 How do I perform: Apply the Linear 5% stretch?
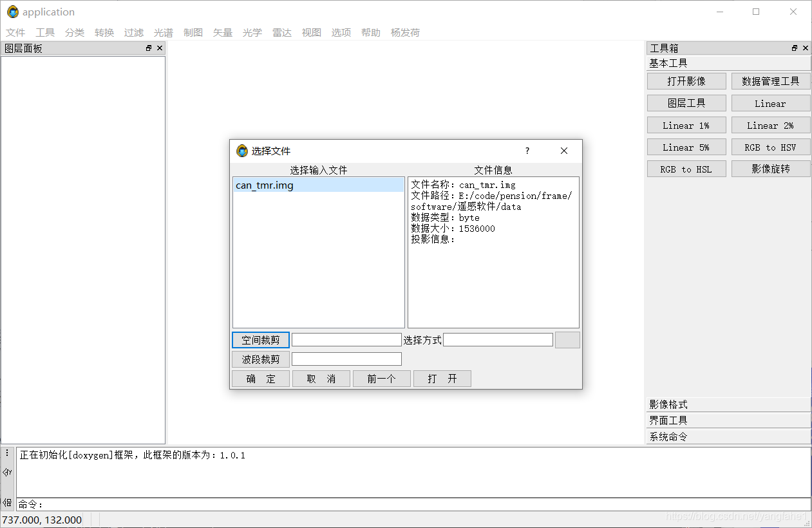(686, 147)
